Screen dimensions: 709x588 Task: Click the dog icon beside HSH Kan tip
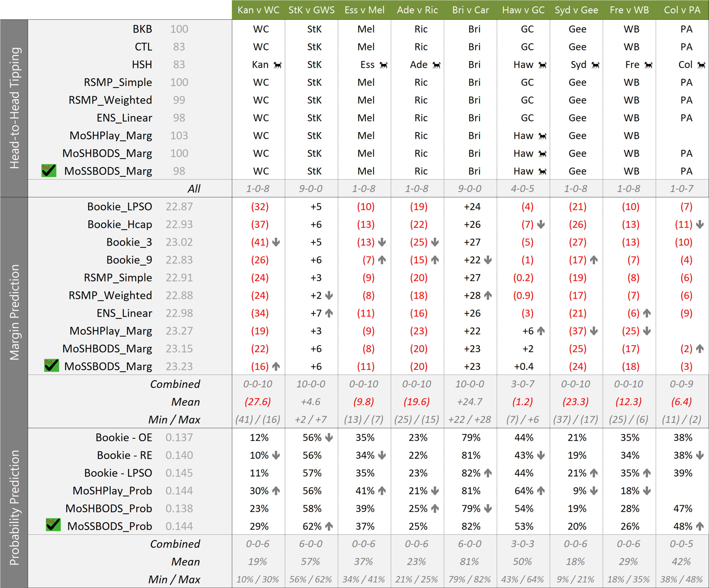[278, 65]
